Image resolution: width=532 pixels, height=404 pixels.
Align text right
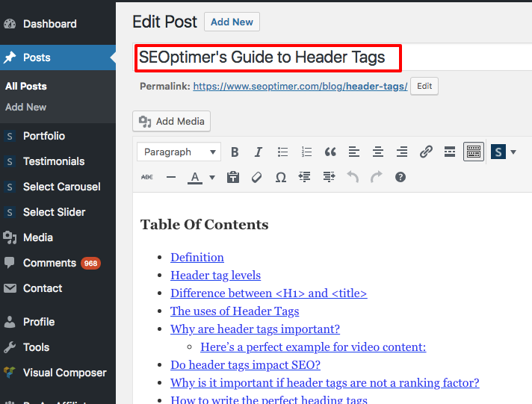pyautogui.click(x=402, y=152)
